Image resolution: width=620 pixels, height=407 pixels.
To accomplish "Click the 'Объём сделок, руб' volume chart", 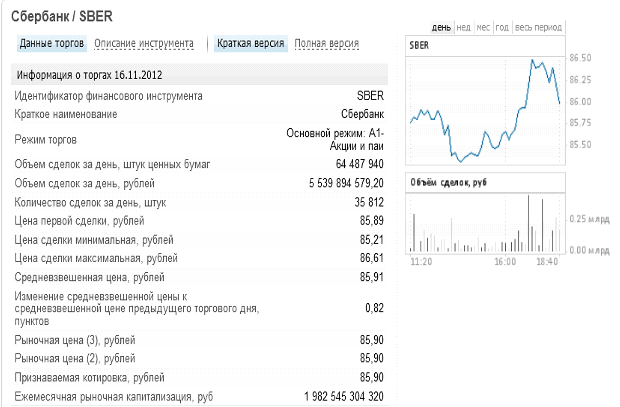I will click(x=485, y=225).
